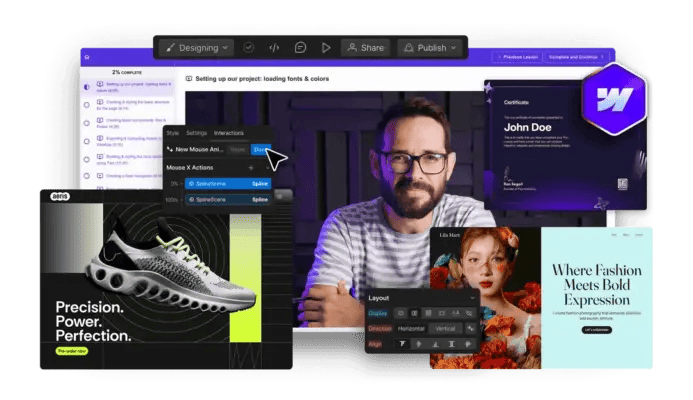Click the Share button
The width and height of the screenshot is (693, 400).
pos(366,48)
